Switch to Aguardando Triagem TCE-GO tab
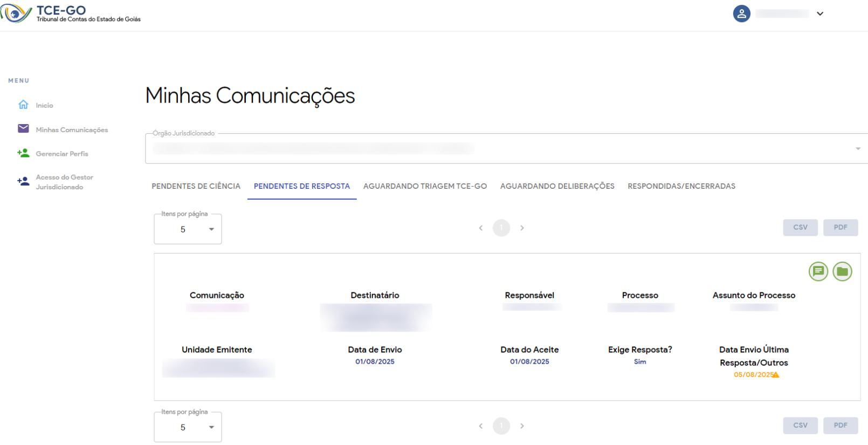 [x=425, y=186]
